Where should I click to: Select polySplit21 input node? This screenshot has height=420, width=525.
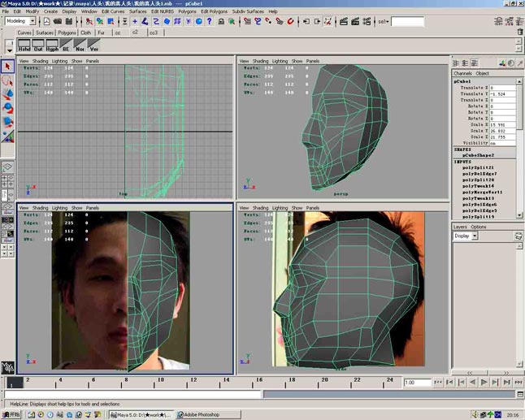tap(478, 167)
